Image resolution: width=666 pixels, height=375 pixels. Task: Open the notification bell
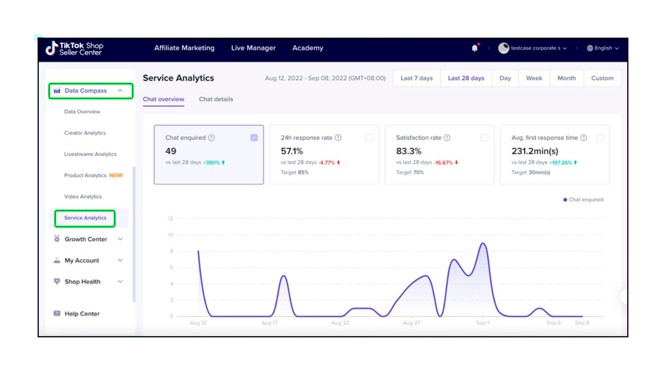tap(474, 48)
